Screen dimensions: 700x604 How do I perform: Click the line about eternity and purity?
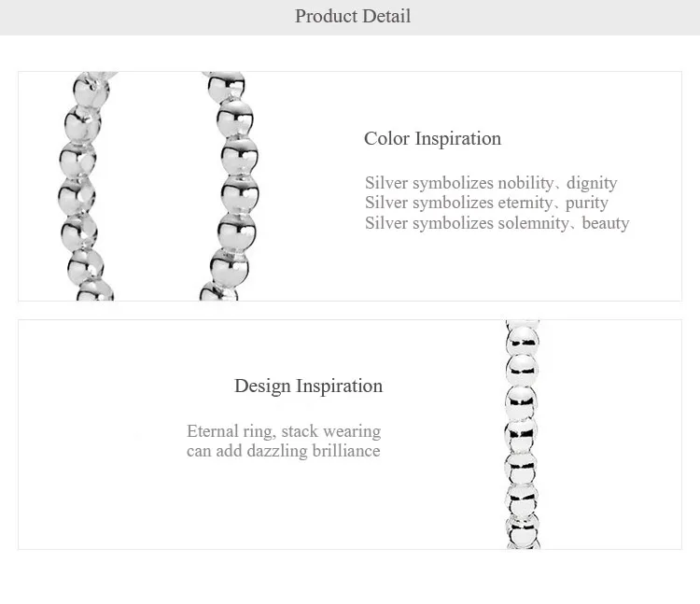tap(486, 203)
